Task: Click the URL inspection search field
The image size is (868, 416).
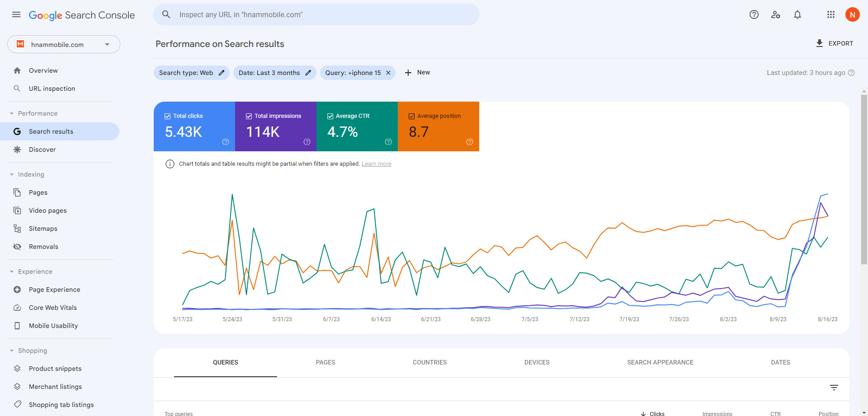Action: click(x=316, y=14)
